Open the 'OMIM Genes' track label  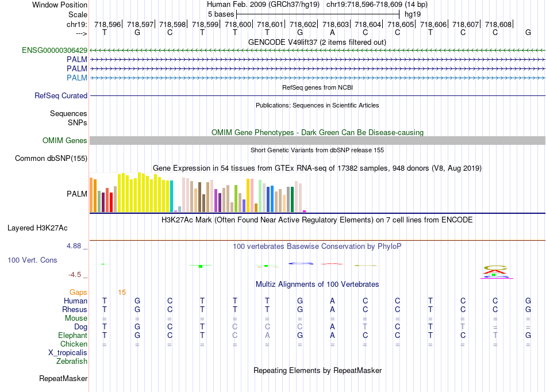(x=64, y=141)
